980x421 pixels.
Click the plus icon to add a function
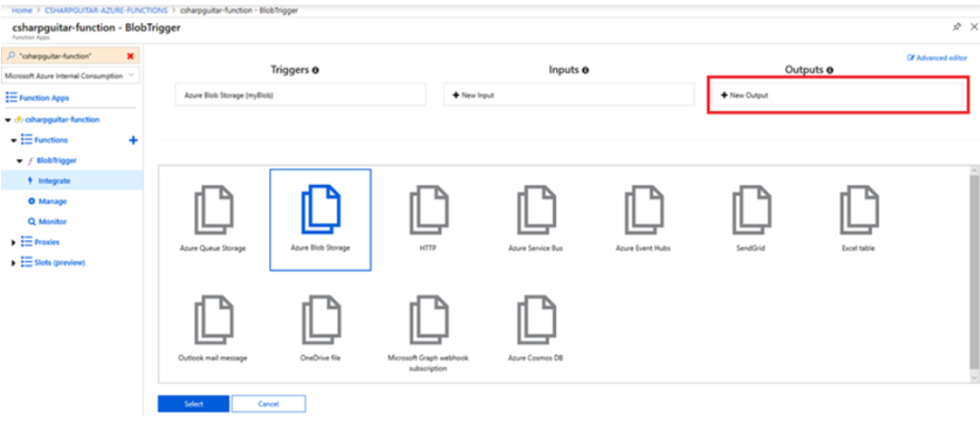(x=133, y=141)
